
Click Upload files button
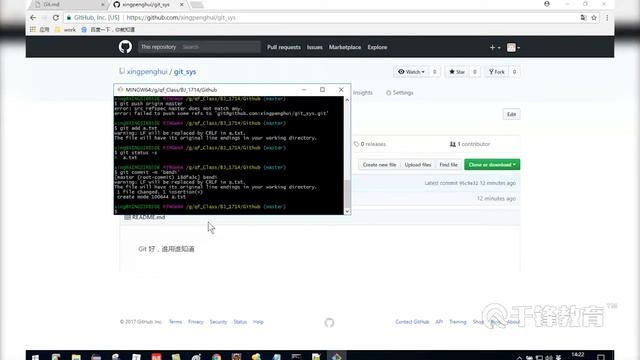coord(418,164)
